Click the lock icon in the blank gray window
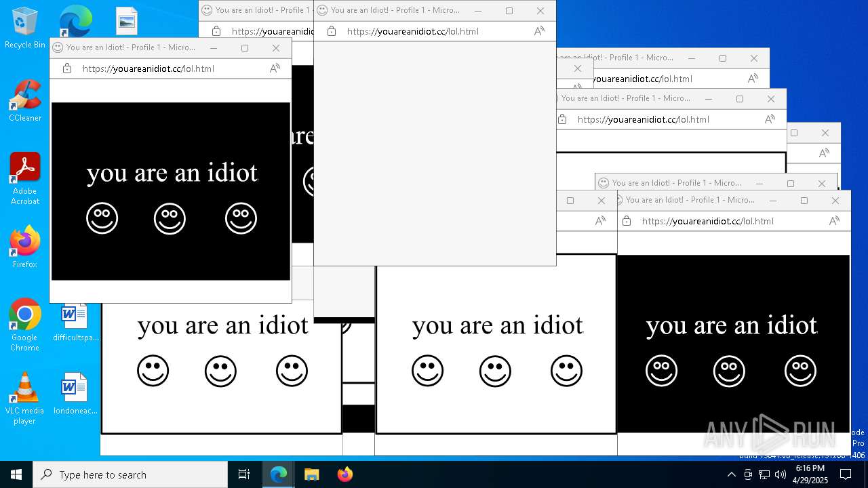 332,31
